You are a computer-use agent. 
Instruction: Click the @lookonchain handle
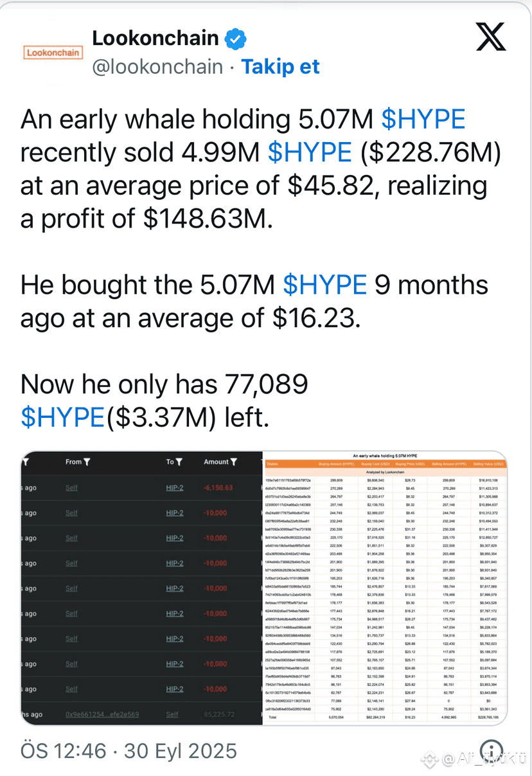(157, 67)
